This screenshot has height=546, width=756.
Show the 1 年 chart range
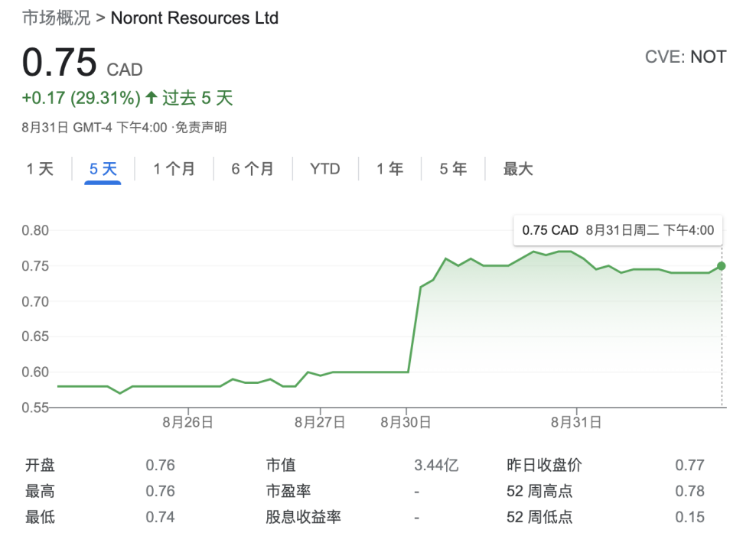tap(389, 169)
